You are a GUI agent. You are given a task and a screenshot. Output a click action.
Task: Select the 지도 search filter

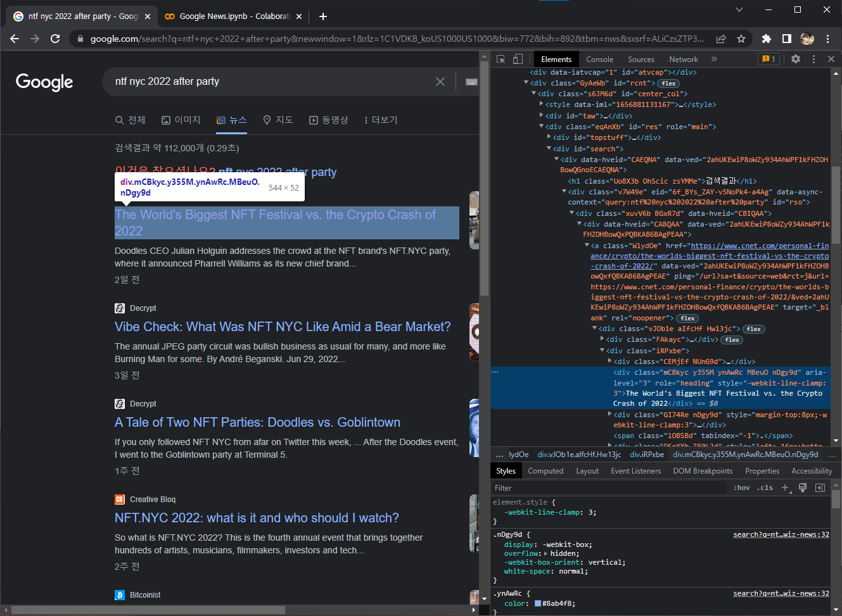[278, 120]
